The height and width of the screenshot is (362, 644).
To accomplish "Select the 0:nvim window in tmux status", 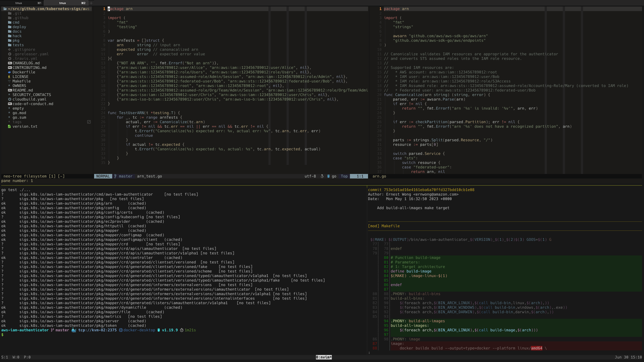I will pyautogui.click(x=324, y=357).
